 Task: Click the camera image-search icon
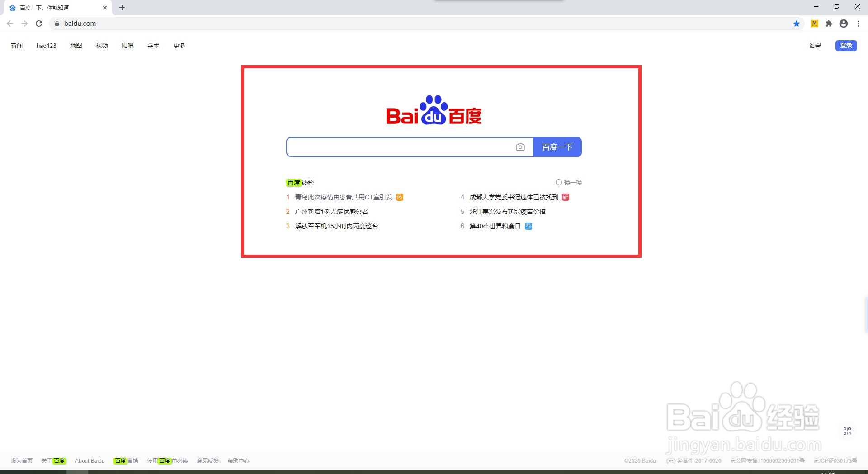click(520, 147)
